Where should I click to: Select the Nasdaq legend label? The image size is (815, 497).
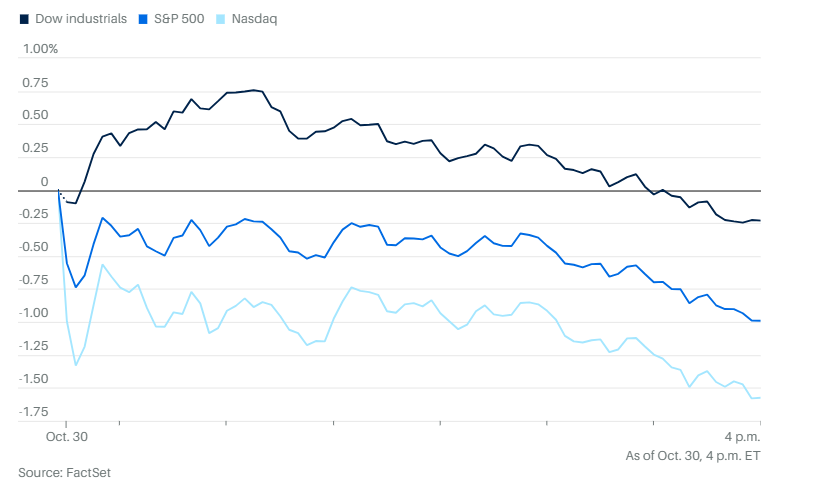coord(254,19)
